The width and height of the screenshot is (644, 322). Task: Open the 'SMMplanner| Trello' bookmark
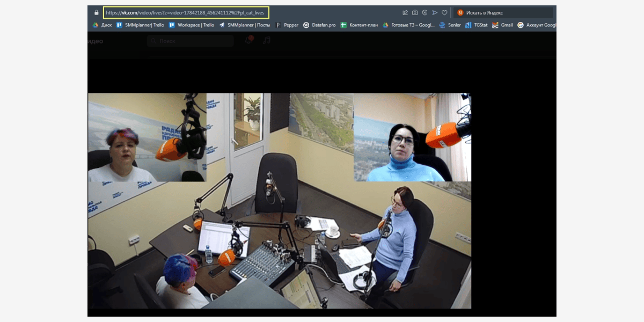pos(140,25)
